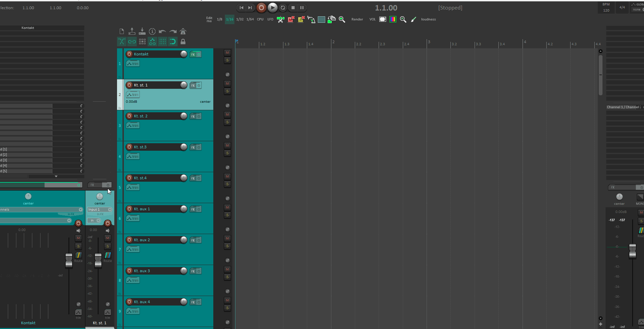Open the 'in' monitoring dropdown
The image size is (644, 329).
(94, 220)
